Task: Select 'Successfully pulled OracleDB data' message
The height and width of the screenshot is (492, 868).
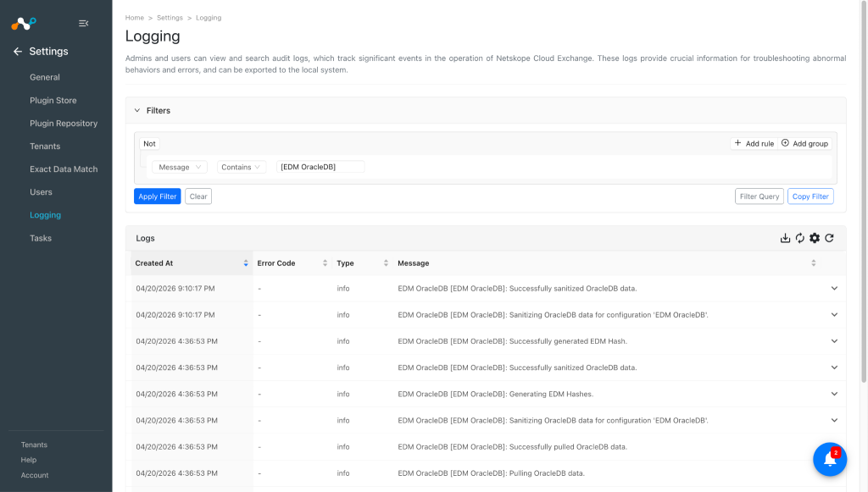Action: [x=513, y=447]
